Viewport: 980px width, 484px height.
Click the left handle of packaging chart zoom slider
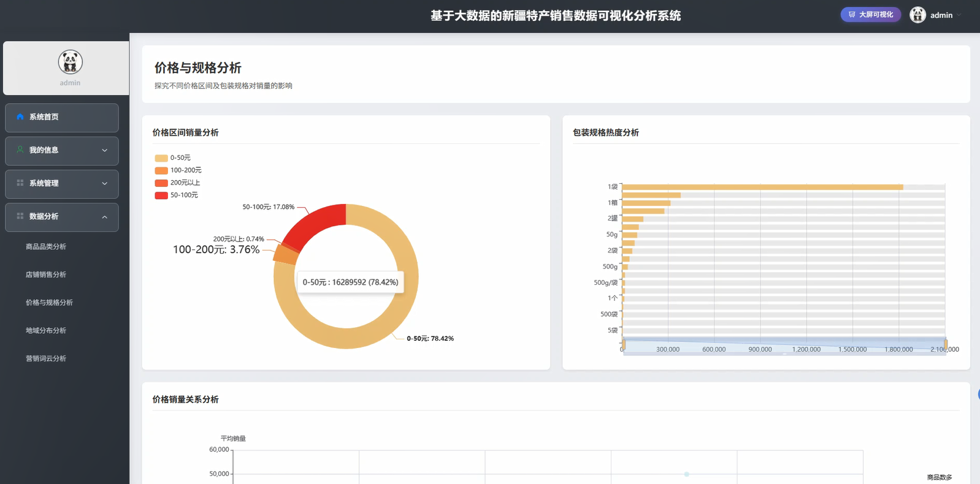click(x=623, y=345)
